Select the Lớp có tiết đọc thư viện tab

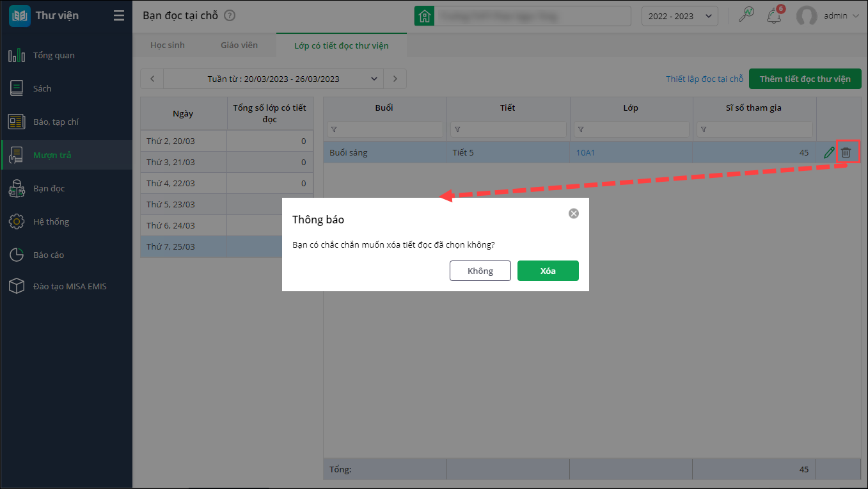(x=342, y=45)
